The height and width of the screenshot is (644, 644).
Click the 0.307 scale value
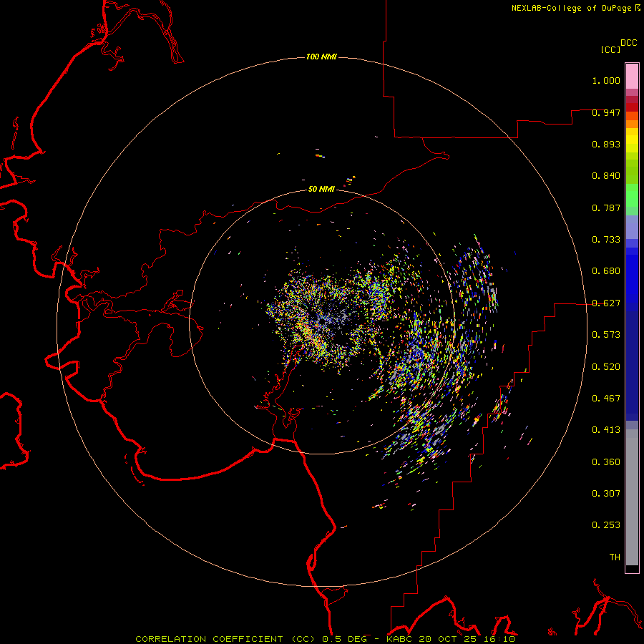pos(606,494)
